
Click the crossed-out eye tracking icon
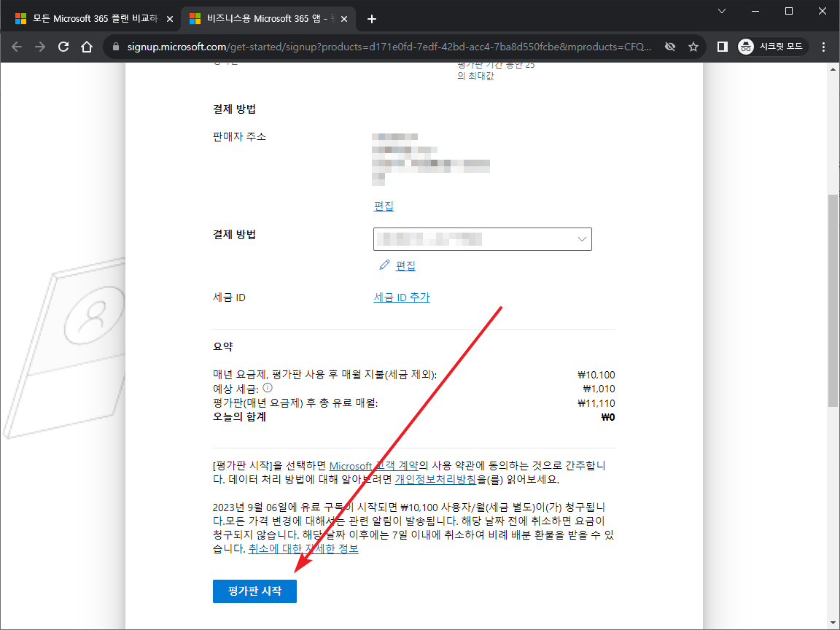pyautogui.click(x=669, y=47)
